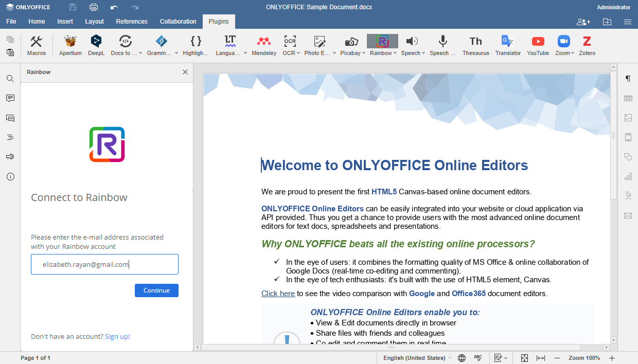Save the document from the title bar
The image size is (638, 364).
(73, 7)
